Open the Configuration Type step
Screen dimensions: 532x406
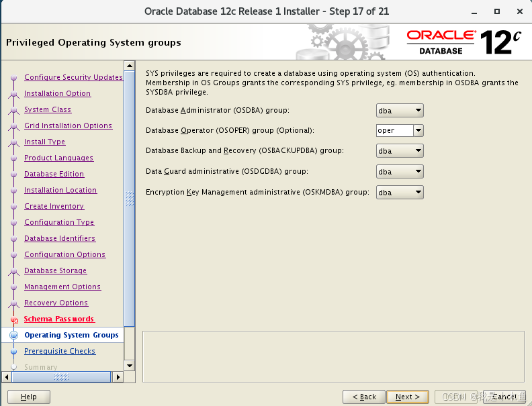tap(59, 222)
